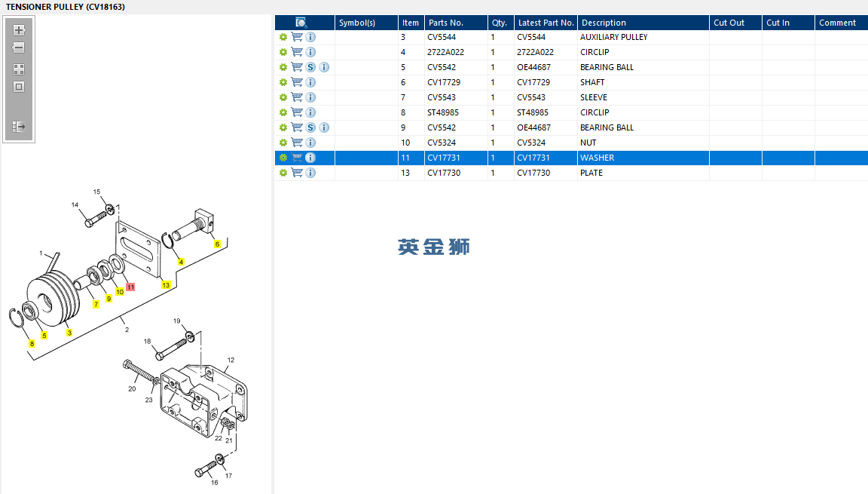The height and width of the screenshot is (494, 868).
Task: Click description NUT cell
Action: 588,143
